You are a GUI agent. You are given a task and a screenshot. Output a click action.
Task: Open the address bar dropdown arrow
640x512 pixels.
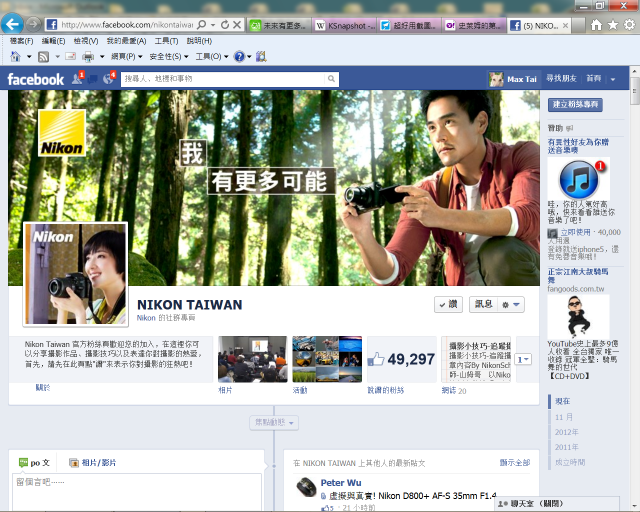coord(213,25)
